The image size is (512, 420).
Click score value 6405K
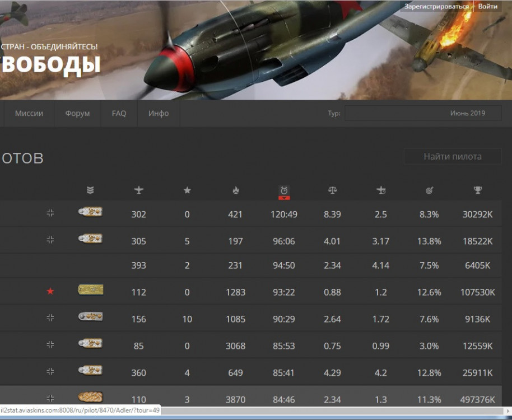pyautogui.click(x=477, y=265)
